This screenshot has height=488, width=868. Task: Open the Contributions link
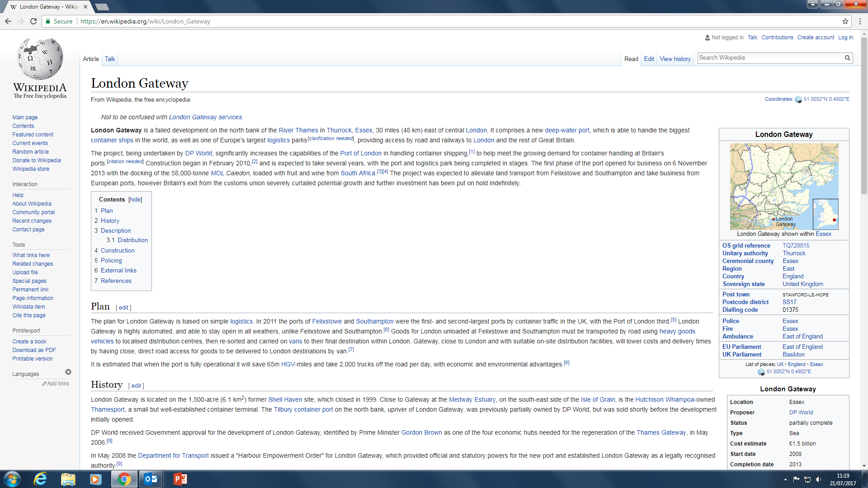[x=777, y=38]
